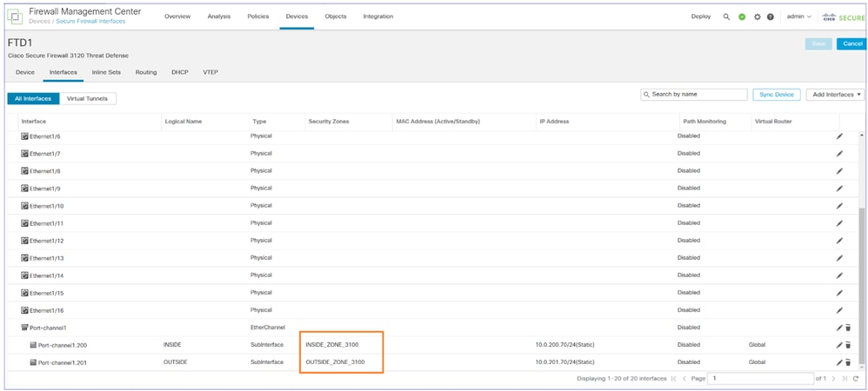Open the settings gear icon

(757, 17)
